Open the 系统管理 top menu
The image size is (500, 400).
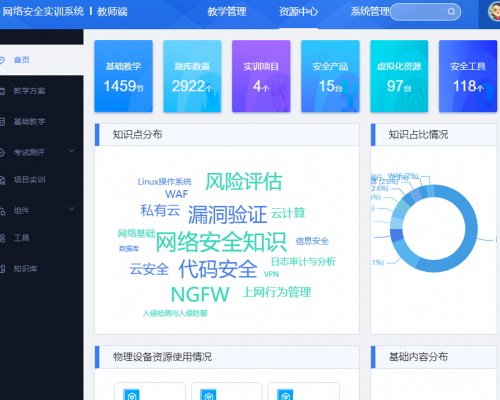370,12
